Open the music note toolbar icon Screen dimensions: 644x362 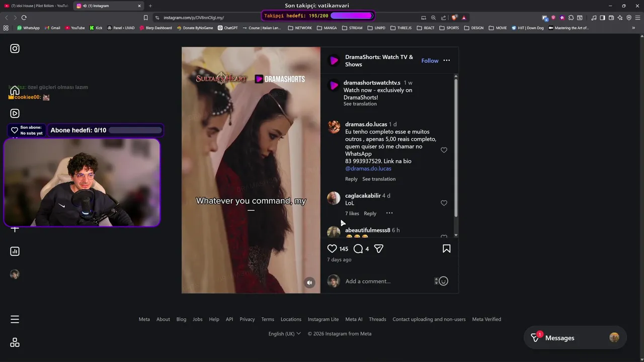(x=594, y=18)
